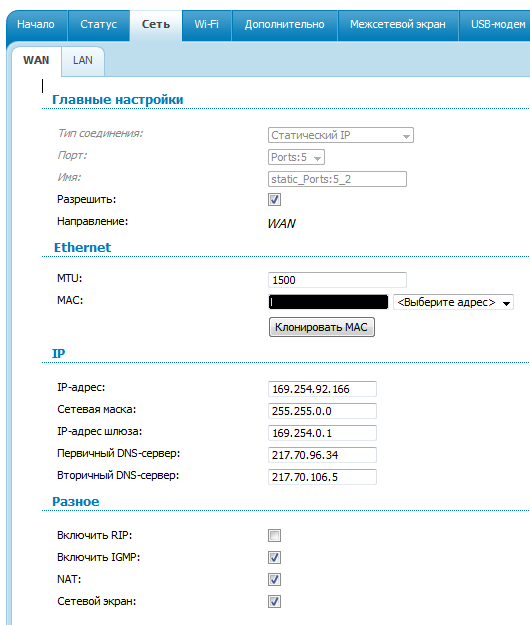Switch to the Статус tab
The width and height of the screenshot is (530, 625).
(x=98, y=25)
